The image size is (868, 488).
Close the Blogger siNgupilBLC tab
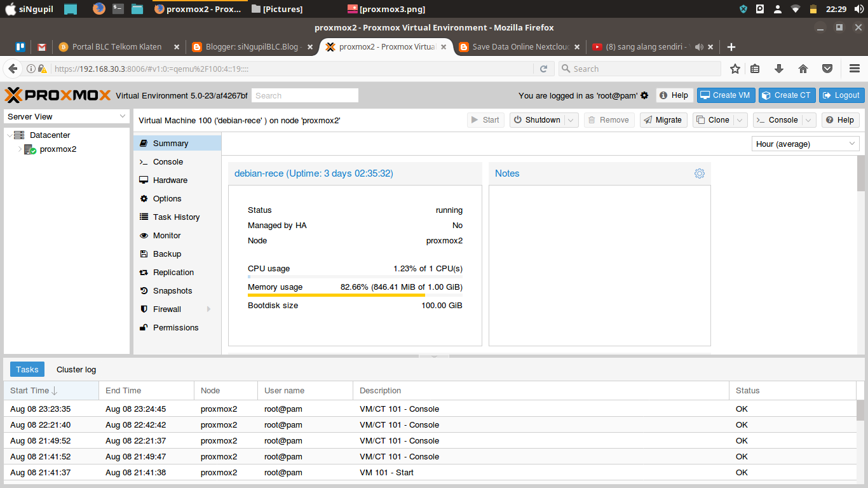pos(310,47)
